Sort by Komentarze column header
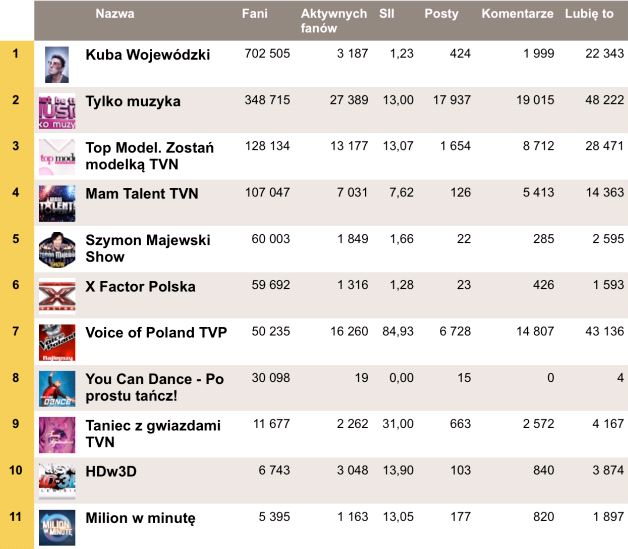 (x=517, y=14)
